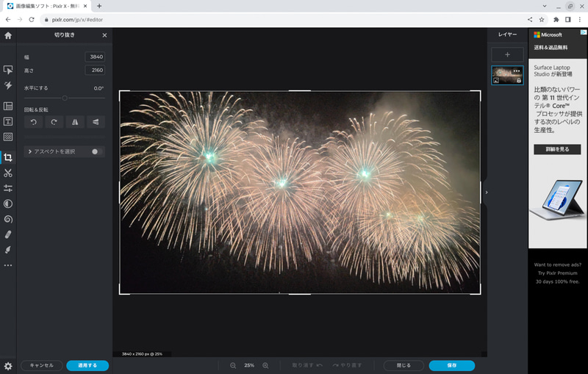Open browser extensions puzzle icon

[x=556, y=20]
